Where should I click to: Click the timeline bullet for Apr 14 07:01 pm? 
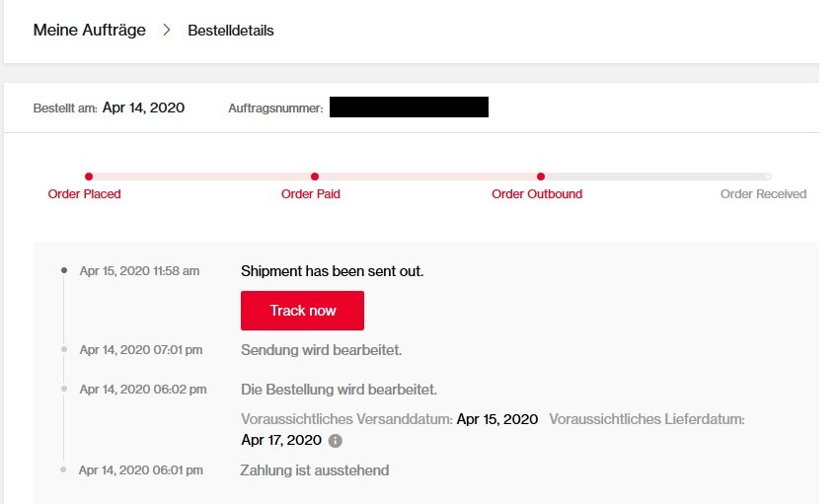[64, 349]
